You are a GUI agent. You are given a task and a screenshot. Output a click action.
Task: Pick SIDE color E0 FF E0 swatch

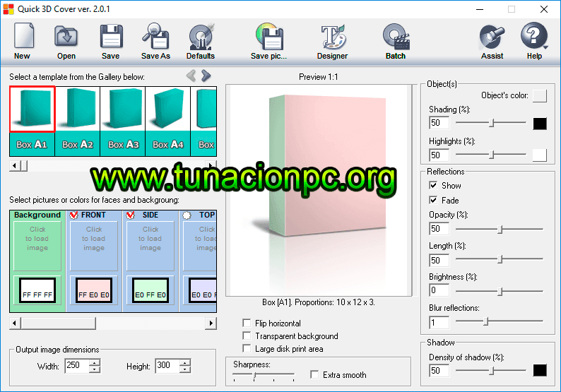(150, 290)
